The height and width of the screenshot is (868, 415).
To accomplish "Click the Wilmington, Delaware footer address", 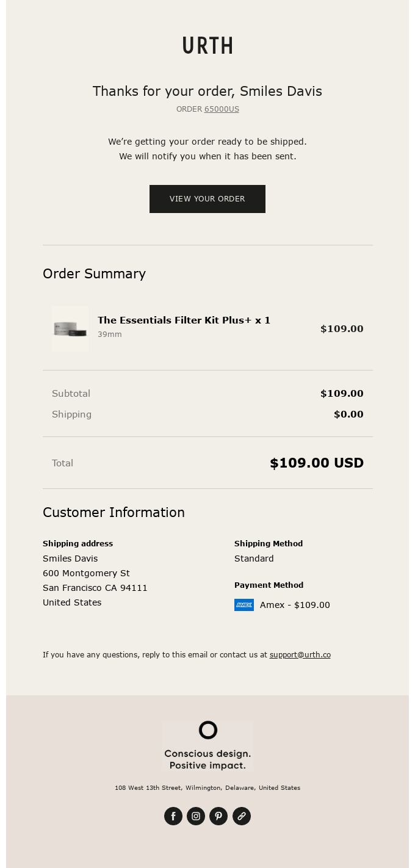I will (208, 788).
